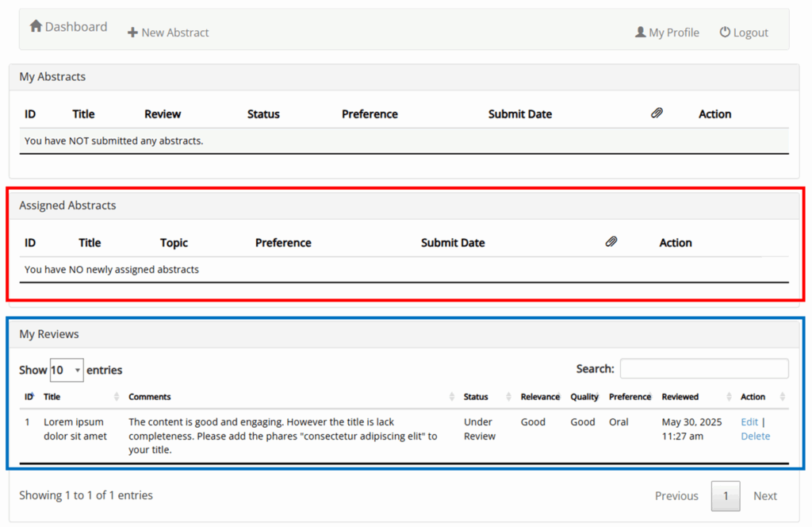Sort reviews by Quality column

pyautogui.click(x=584, y=397)
